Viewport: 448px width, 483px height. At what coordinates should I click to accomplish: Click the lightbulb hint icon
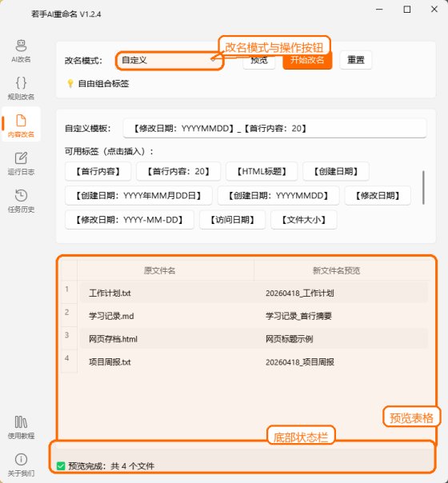coord(70,83)
